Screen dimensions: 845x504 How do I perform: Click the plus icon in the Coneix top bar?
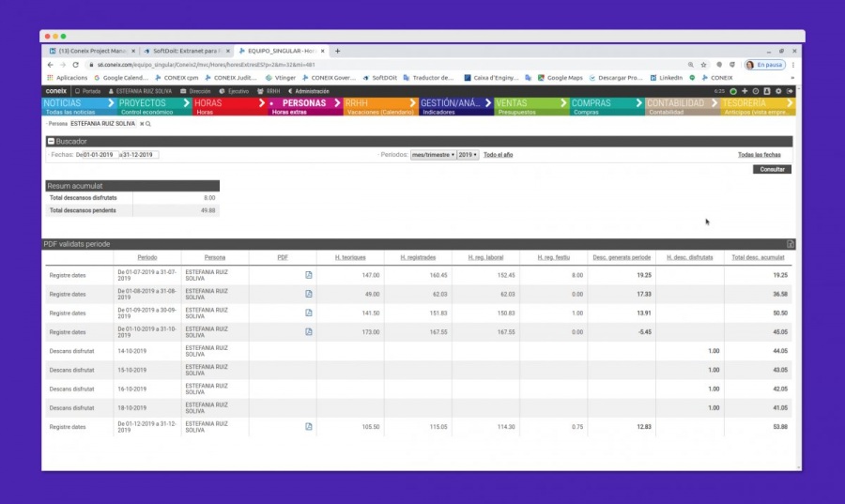click(x=745, y=92)
